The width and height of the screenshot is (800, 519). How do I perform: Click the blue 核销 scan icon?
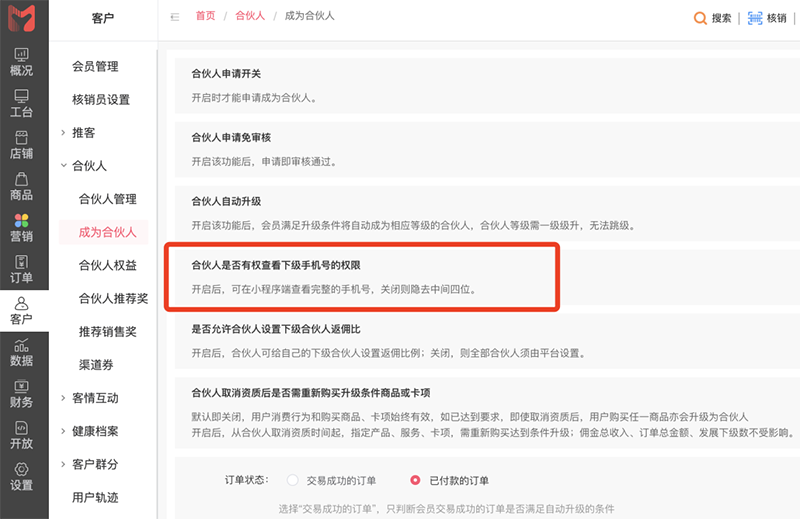point(755,18)
